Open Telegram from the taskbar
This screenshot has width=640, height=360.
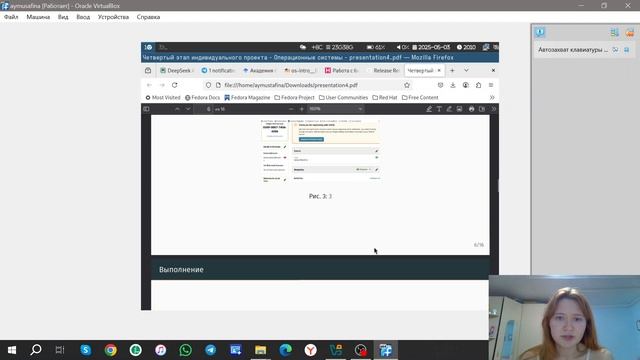[x=211, y=350]
